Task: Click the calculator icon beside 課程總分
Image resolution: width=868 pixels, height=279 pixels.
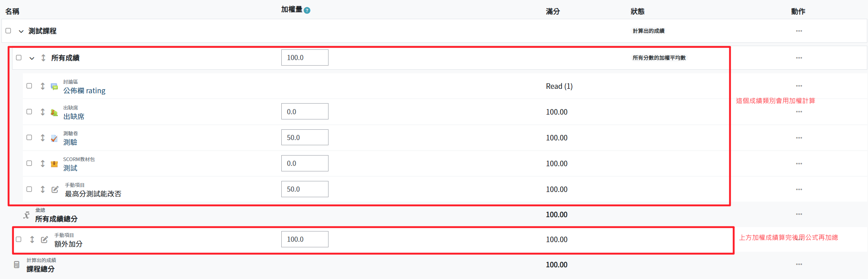Action: pyautogui.click(x=17, y=265)
